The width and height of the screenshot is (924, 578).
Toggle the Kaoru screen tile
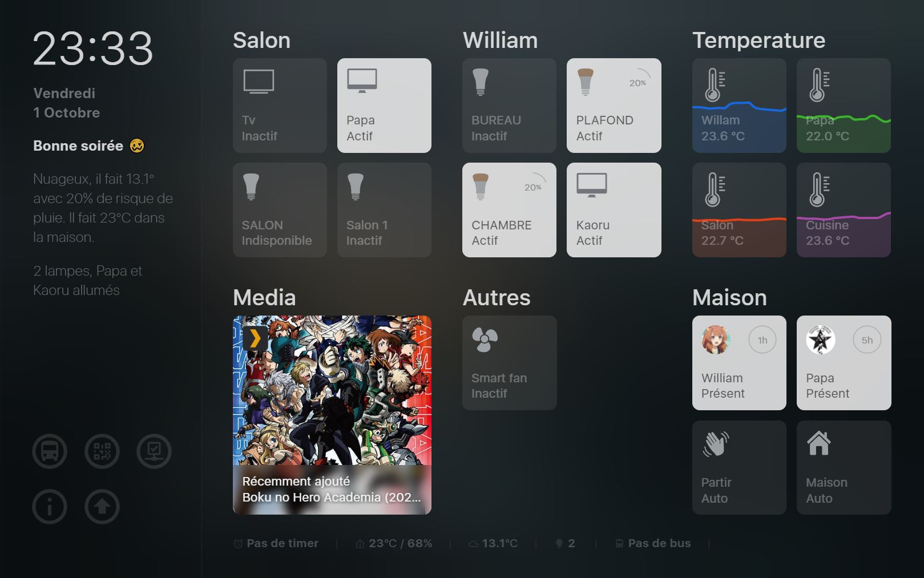[x=614, y=209]
